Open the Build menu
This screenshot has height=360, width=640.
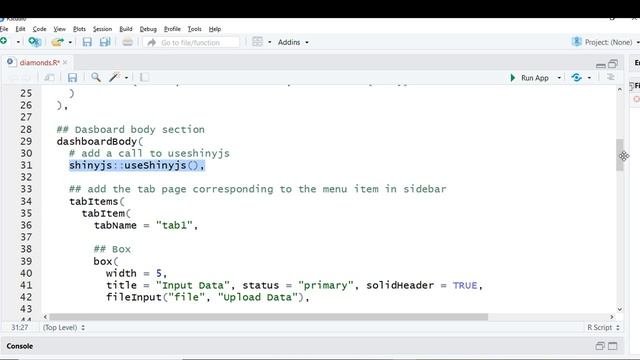coord(126,29)
